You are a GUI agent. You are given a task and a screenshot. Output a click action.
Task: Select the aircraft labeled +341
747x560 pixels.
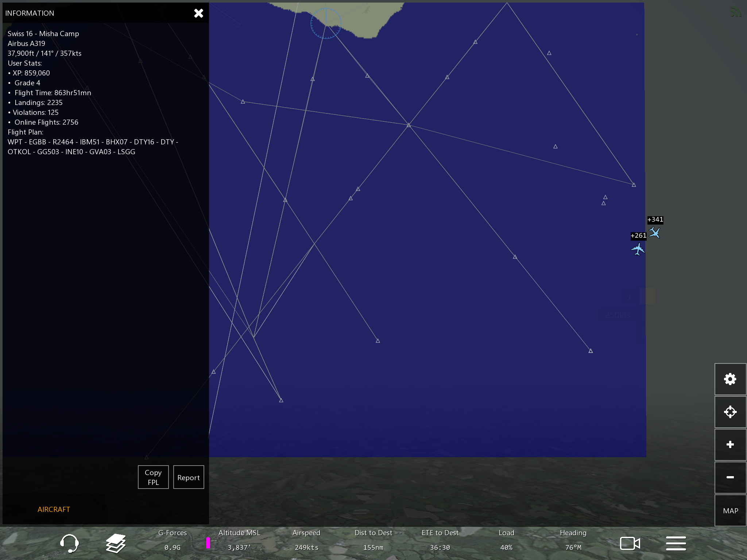(655, 232)
